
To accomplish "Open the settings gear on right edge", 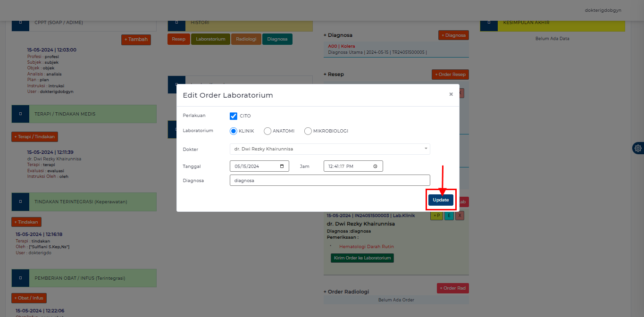I will click(638, 148).
